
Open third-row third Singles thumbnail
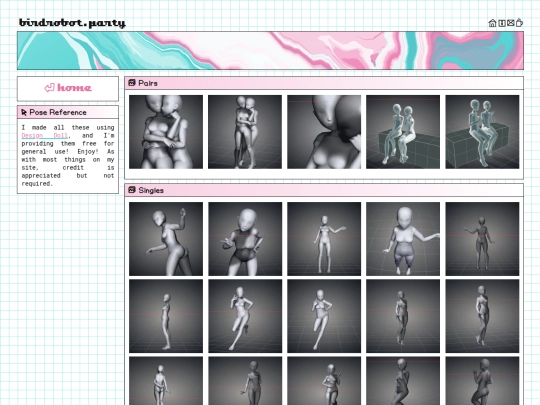[x=324, y=381]
